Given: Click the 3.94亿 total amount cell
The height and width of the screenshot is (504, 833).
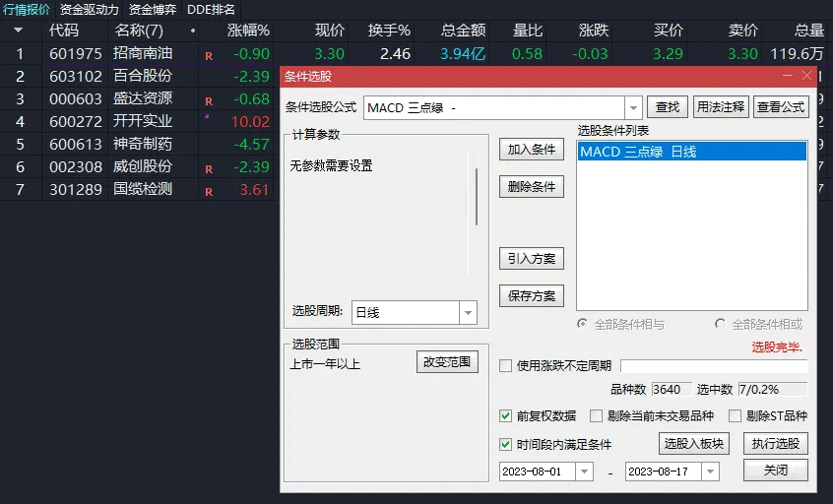Looking at the screenshot, I should 463,53.
